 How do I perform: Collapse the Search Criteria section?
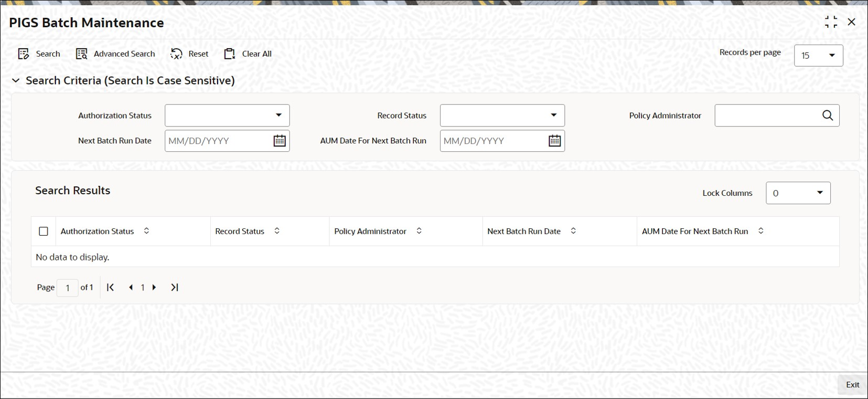click(16, 80)
